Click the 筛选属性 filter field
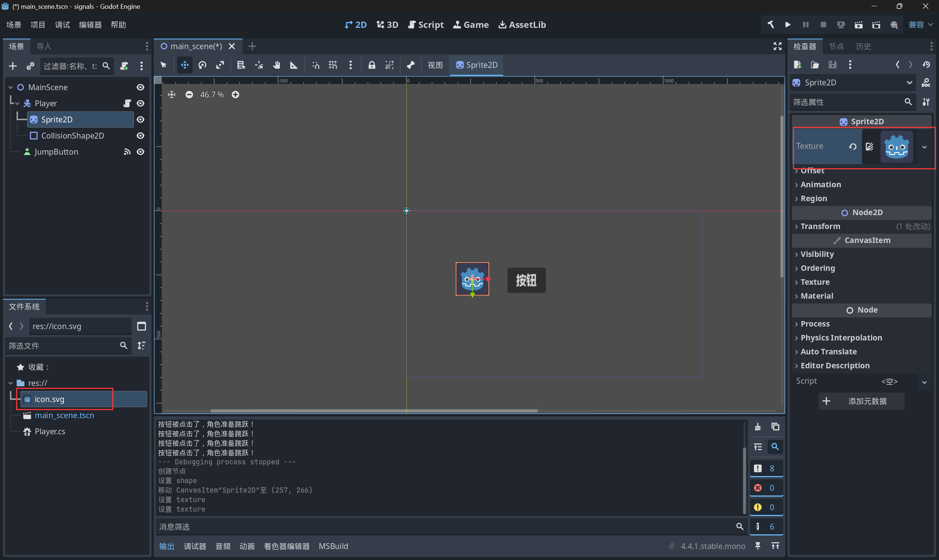This screenshot has height=560, width=939. coord(852,102)
